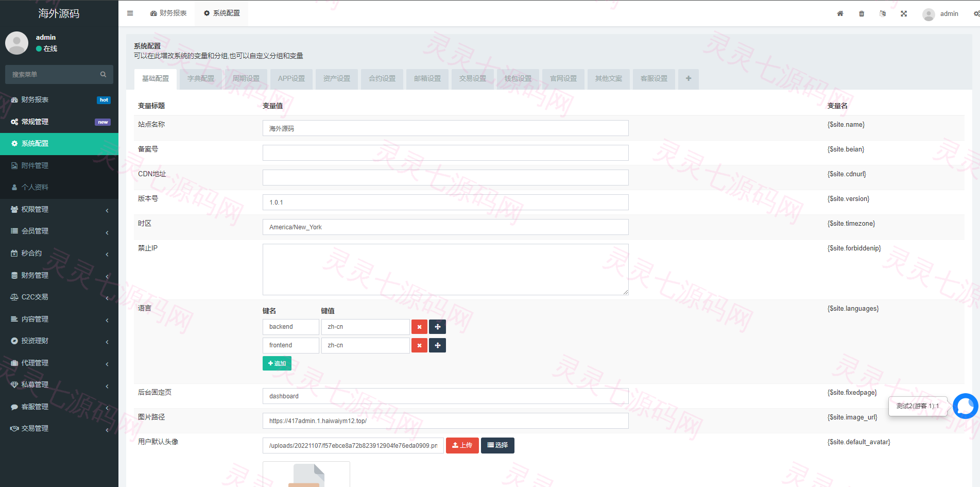Image resolution: width=980 pixels, height=487 pixels.
Task: Click the 测试2(游客 1):1 chat popup
Action: point(918,406)
